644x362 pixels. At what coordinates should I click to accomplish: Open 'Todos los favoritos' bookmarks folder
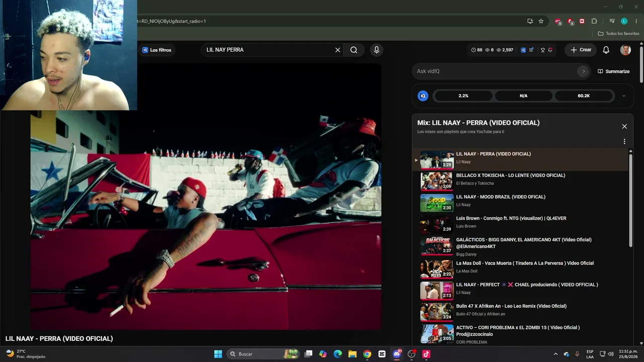618,34
